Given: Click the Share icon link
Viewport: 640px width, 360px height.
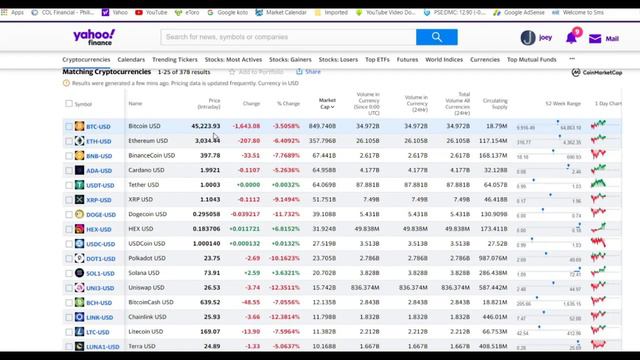Looking at the screenshot, I should pos(309,71).
